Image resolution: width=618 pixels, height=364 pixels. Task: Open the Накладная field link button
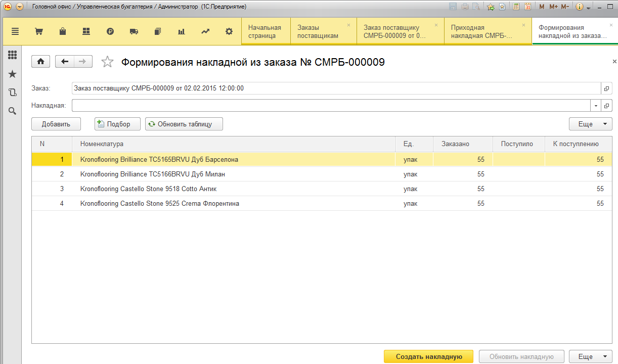pos(607,106)
